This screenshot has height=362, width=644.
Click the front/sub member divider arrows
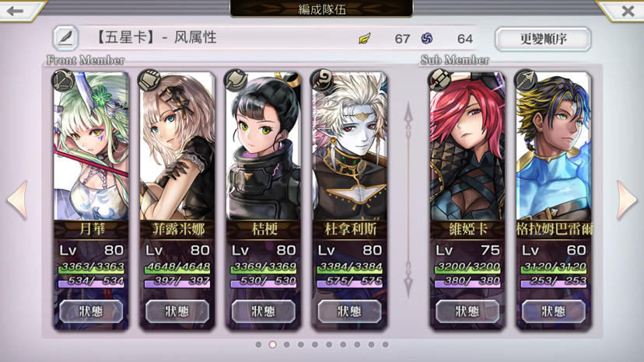(408, 200)
